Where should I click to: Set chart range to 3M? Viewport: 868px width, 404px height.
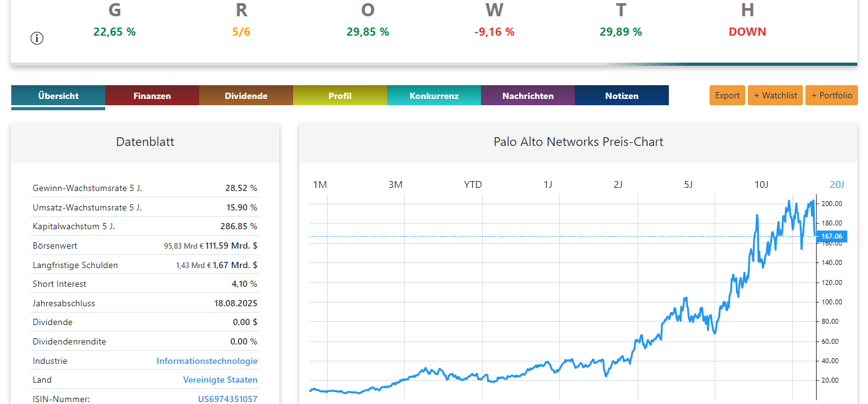click(395, 184)
